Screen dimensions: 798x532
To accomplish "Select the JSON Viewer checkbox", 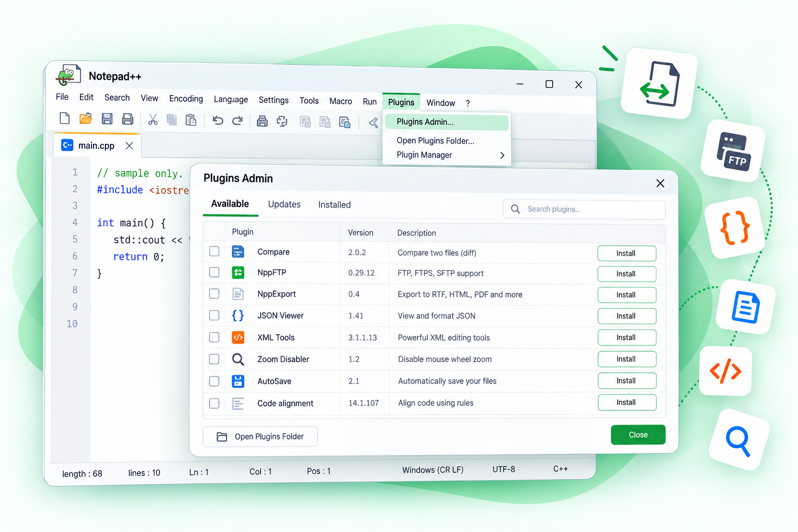I will coord(214,315).
